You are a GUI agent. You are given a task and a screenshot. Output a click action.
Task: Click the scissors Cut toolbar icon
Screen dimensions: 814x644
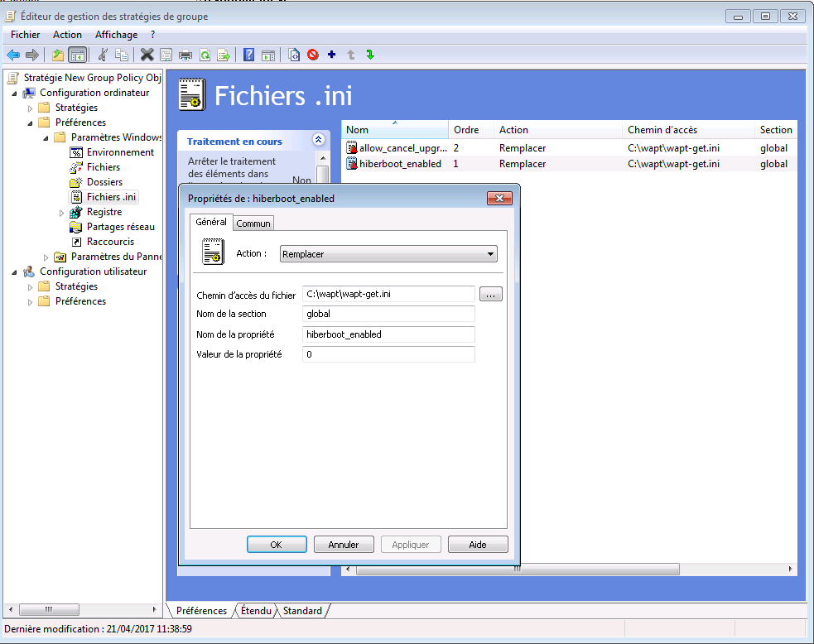pos(103,55)
